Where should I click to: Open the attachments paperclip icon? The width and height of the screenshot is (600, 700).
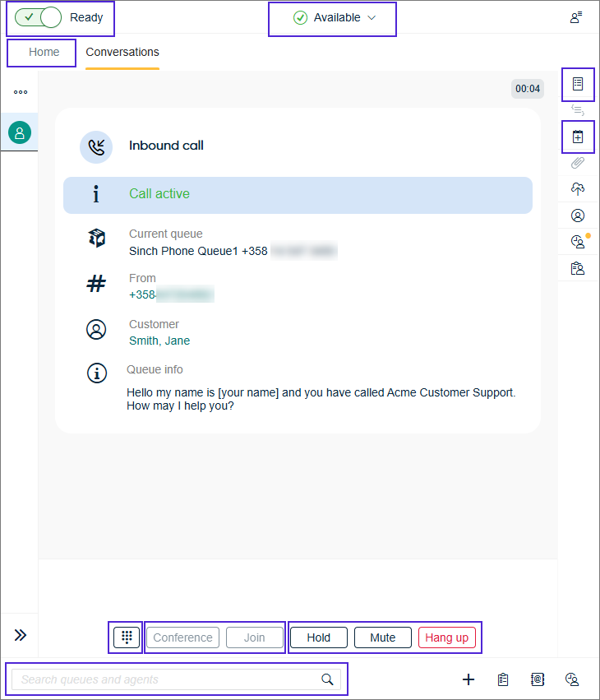pyautogui.click(x=578, y=163)
